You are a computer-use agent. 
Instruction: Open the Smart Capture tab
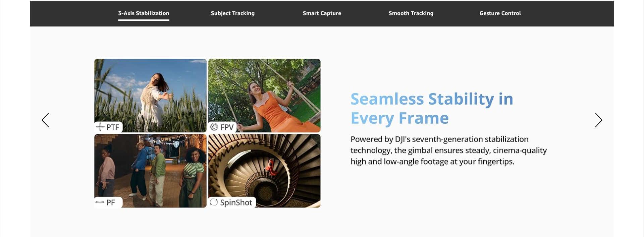[322, 13]
